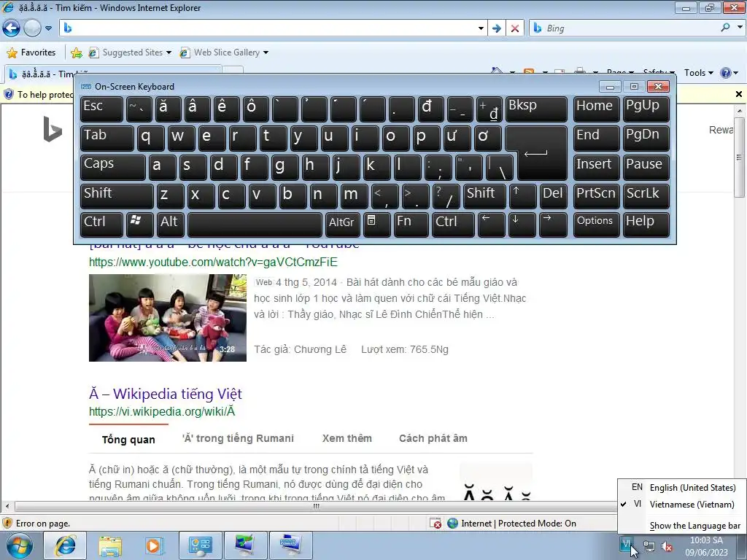The image size is (747, 560).
Task: Toggle the Fn key on On-Screen Keyboard
Action: (x=411, y=225)
